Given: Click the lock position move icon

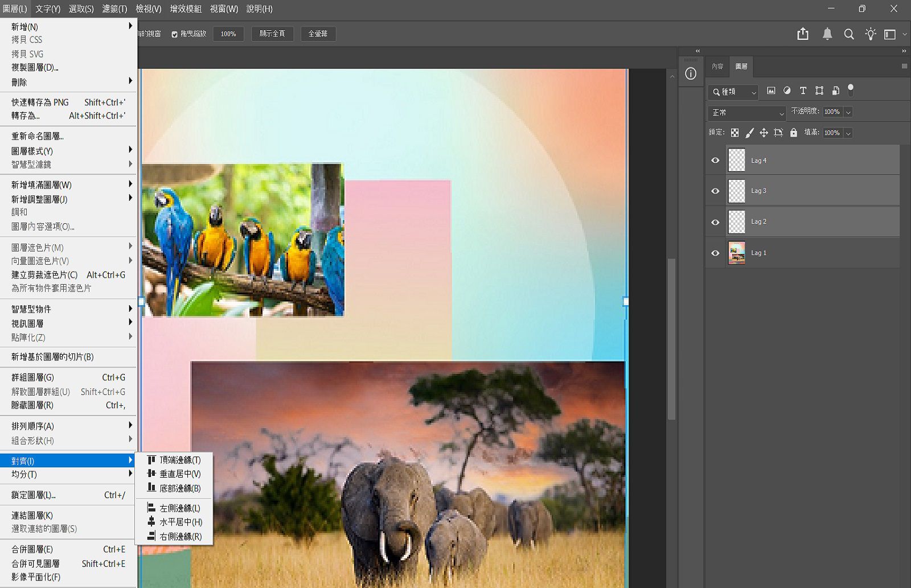Looking at the screenshot, I should pyautogui.click(x=764, y=133).
